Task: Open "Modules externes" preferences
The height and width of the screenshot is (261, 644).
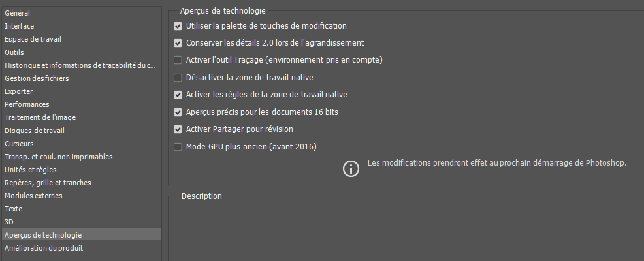Action: click(33, 196)
